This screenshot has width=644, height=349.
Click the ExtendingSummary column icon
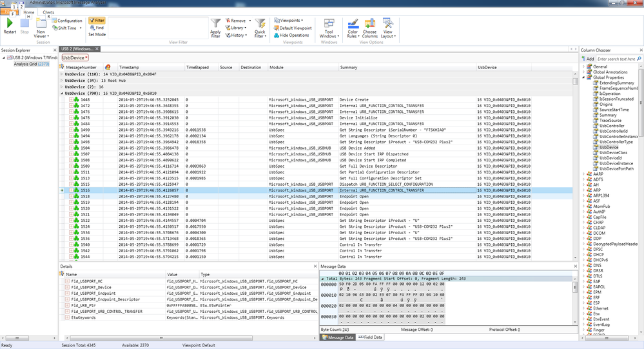click(x=596, y=83)
